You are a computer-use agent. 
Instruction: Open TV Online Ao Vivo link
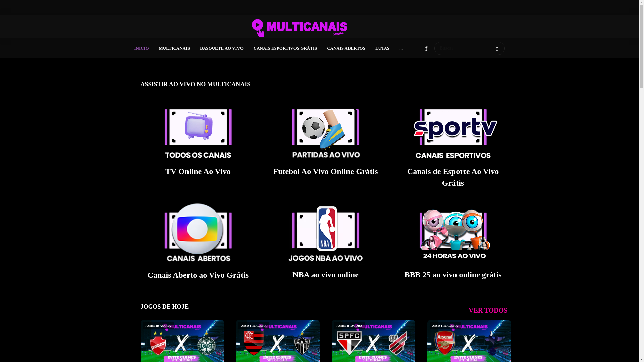pos(198,171)
